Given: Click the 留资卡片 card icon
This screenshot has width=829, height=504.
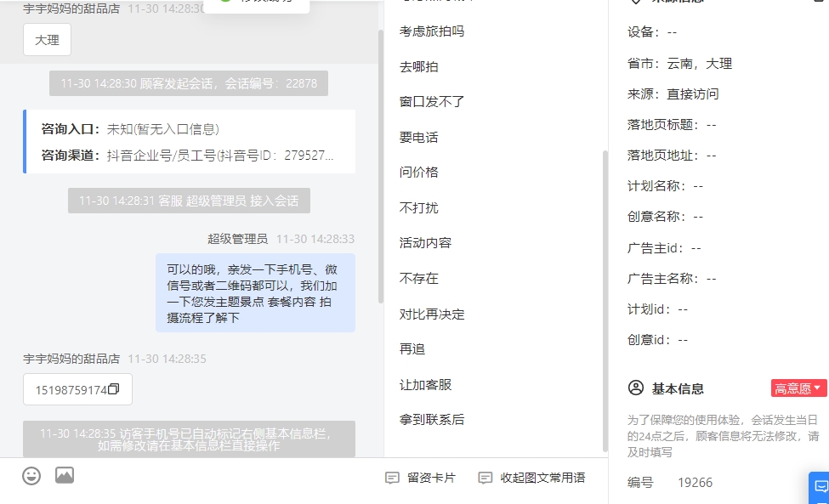Looking at the screenshot, I should click(392, 479).
